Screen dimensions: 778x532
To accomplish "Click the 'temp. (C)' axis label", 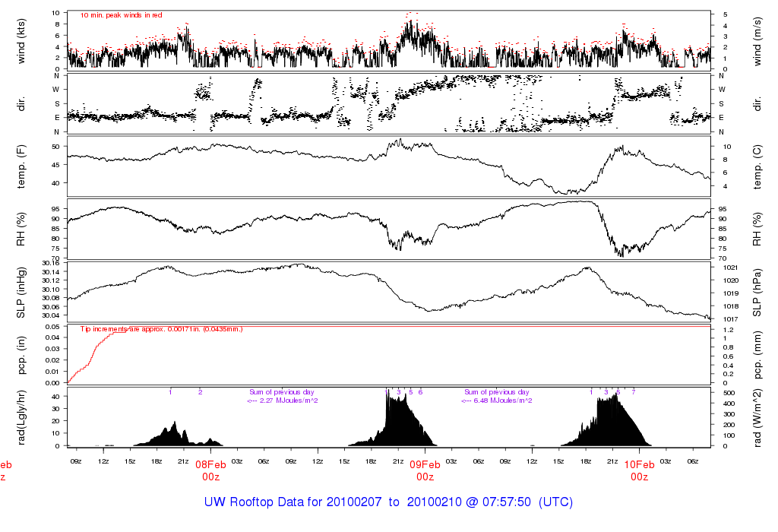I will click(x=757, y=166).
